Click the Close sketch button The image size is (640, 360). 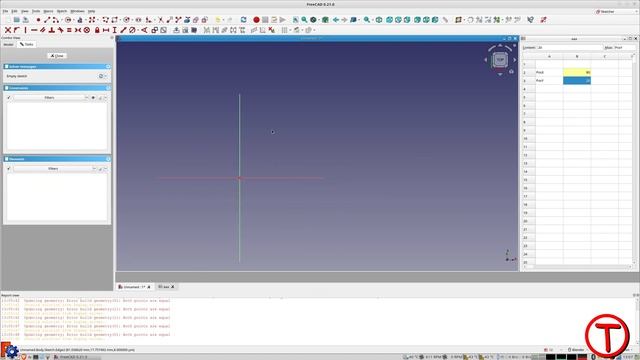click(57, 56)
